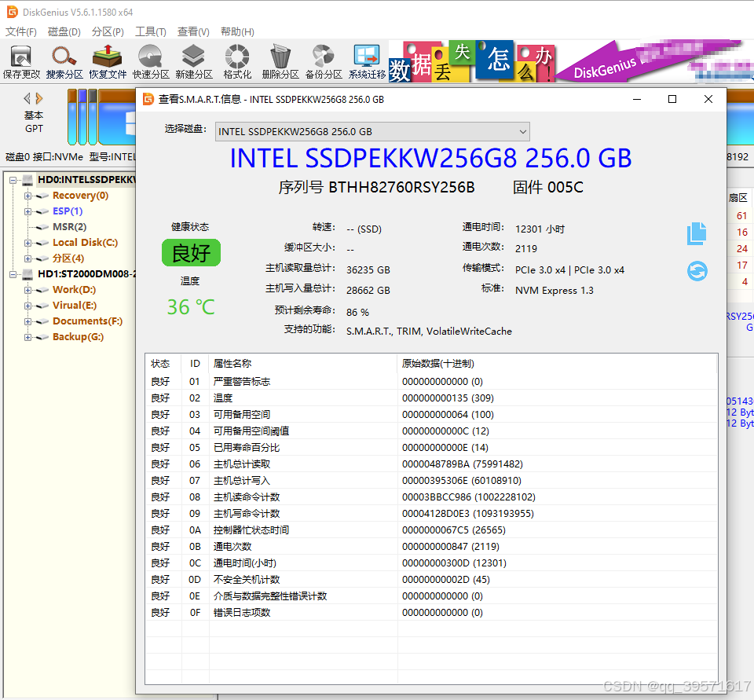Image resolution: width=754 pixels, height=700 pixels.
Task: Maximize the SMART information dialog
Action: (x=672, y=99)
